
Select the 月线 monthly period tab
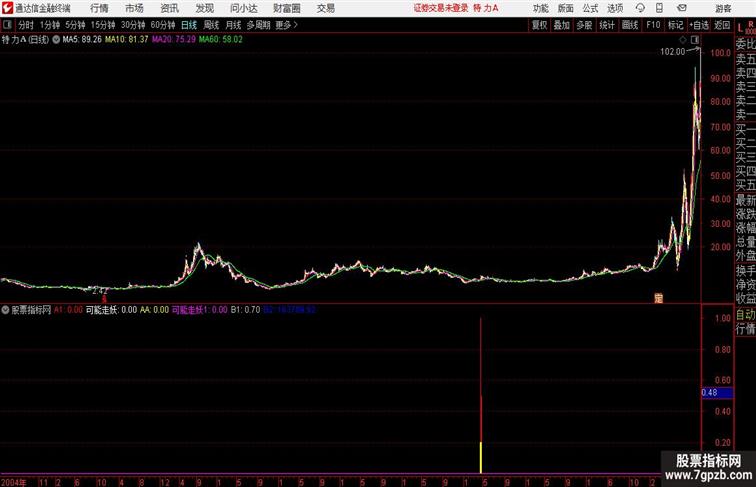click(x=233, y=25)
